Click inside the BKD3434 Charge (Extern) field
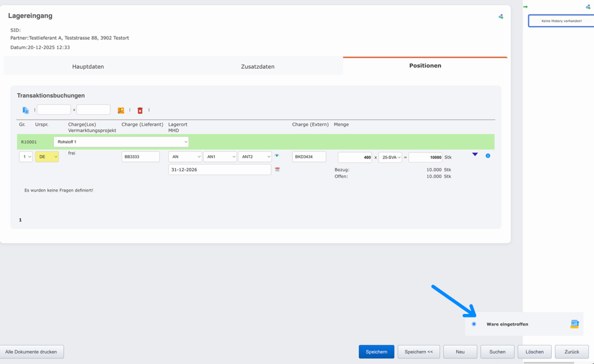 [x=308, y=157]
